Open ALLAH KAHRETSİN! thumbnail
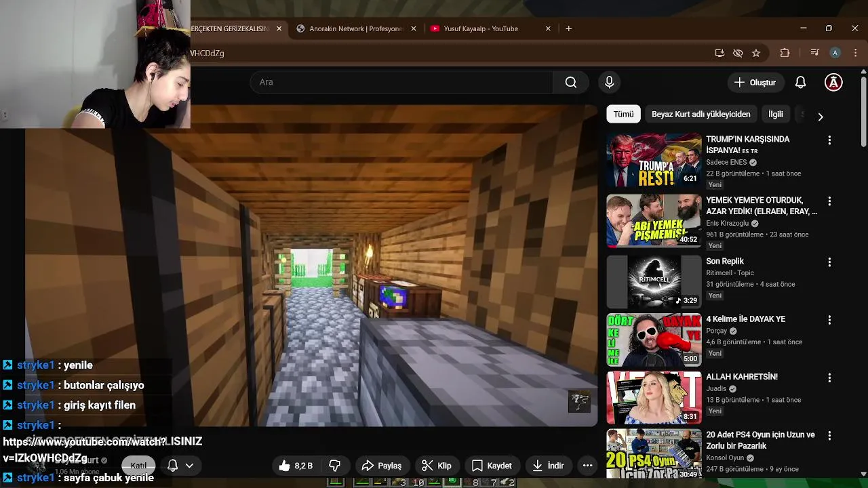The width and height of the screenshot is (868, 488). point(654,397)
